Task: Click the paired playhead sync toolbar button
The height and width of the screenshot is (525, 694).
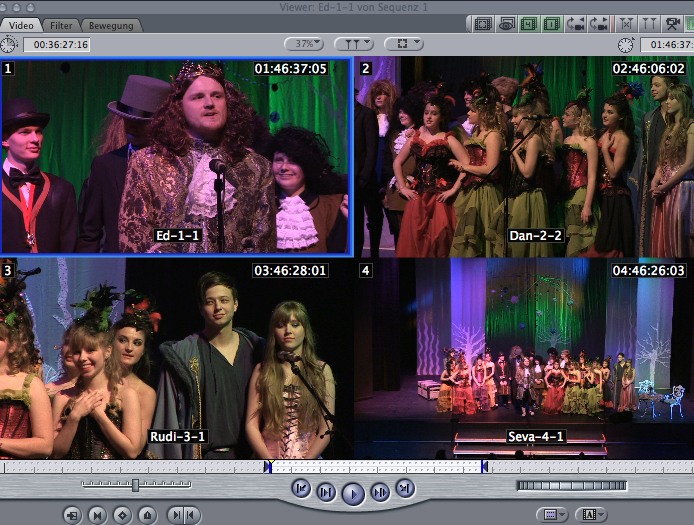Action: (649, 24)
